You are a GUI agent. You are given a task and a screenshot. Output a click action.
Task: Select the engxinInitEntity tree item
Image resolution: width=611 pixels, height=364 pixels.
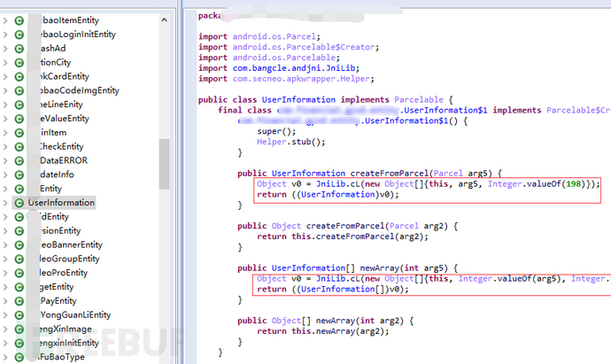coord(69,343)
